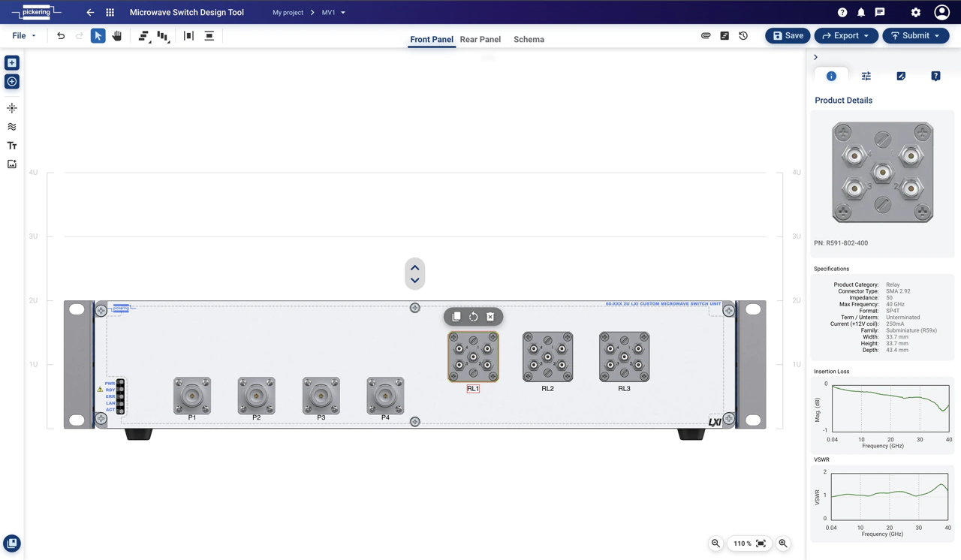Click the status LED indicator block

(x=120, y=396)
